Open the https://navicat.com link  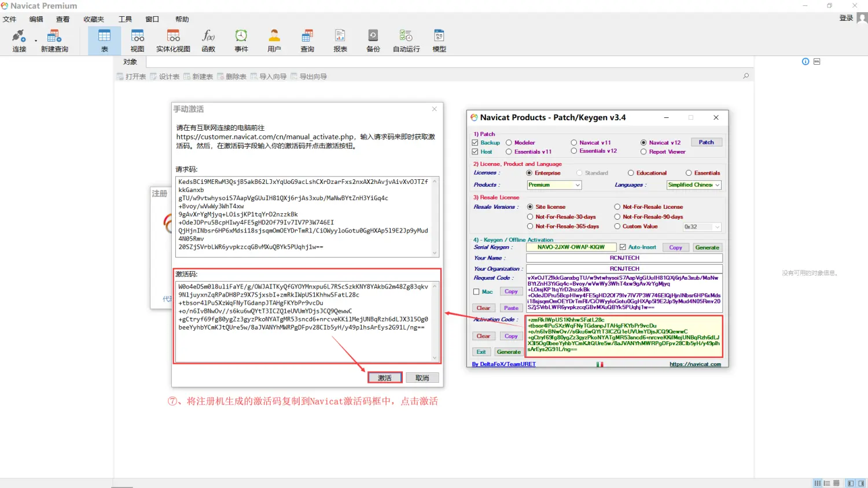tap(695, 364)
